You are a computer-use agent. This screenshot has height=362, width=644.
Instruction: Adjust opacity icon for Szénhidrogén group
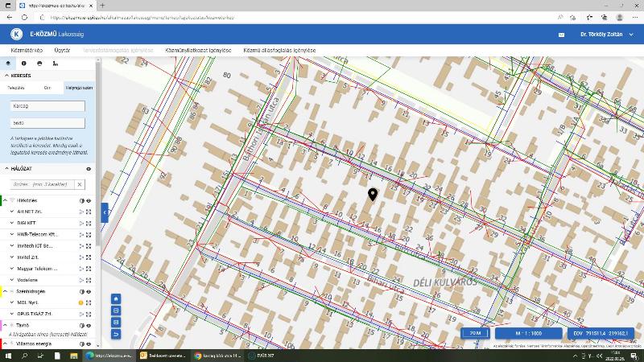click(x=82, y=292)
